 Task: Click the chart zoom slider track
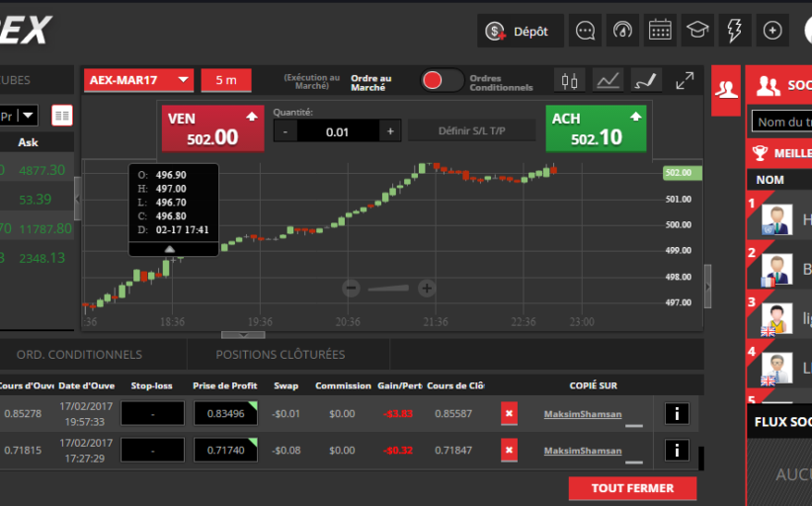pyautogui.click(x=388, y=289)
